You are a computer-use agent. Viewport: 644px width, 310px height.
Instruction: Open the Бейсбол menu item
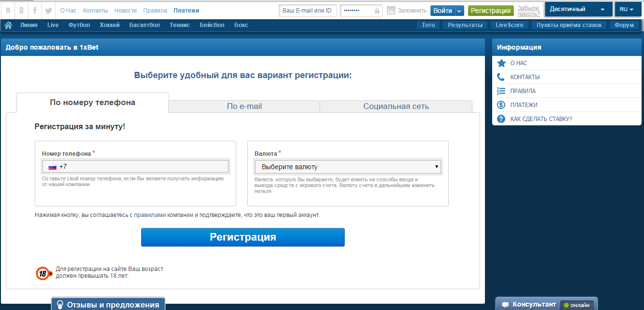pos(212,25)
